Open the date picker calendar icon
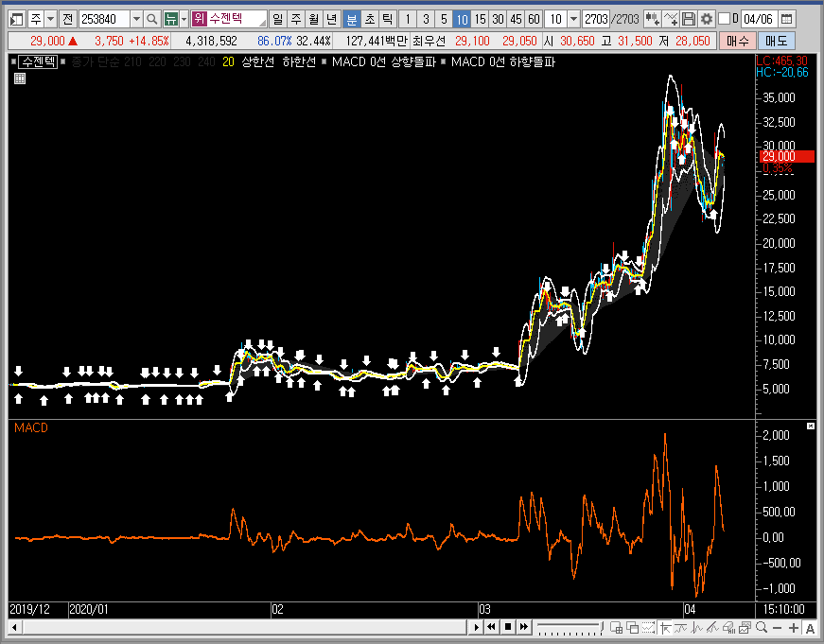The height and width of the screenshot is (644, 824). (787, 20)
